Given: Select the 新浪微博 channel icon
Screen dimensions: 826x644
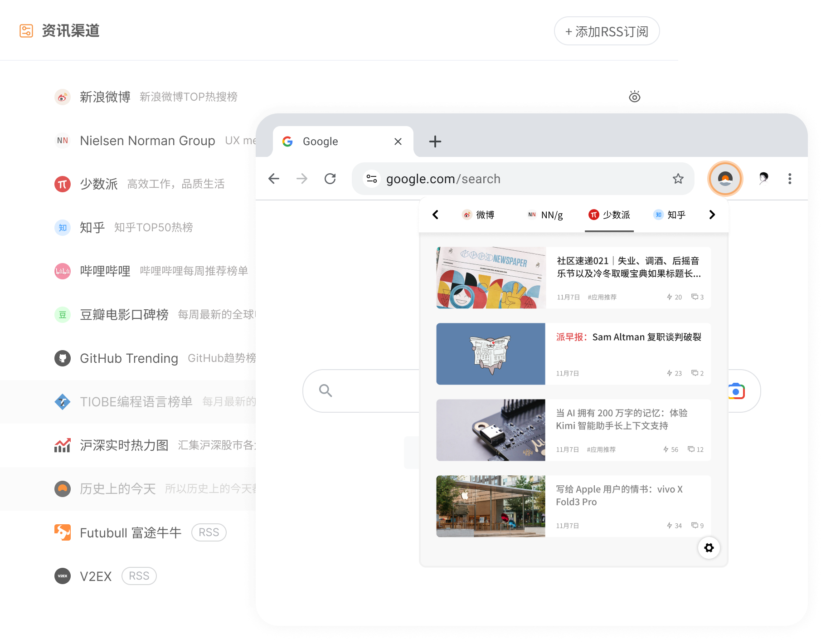Looking at the screenshot, I should click(x=63, y=97).
